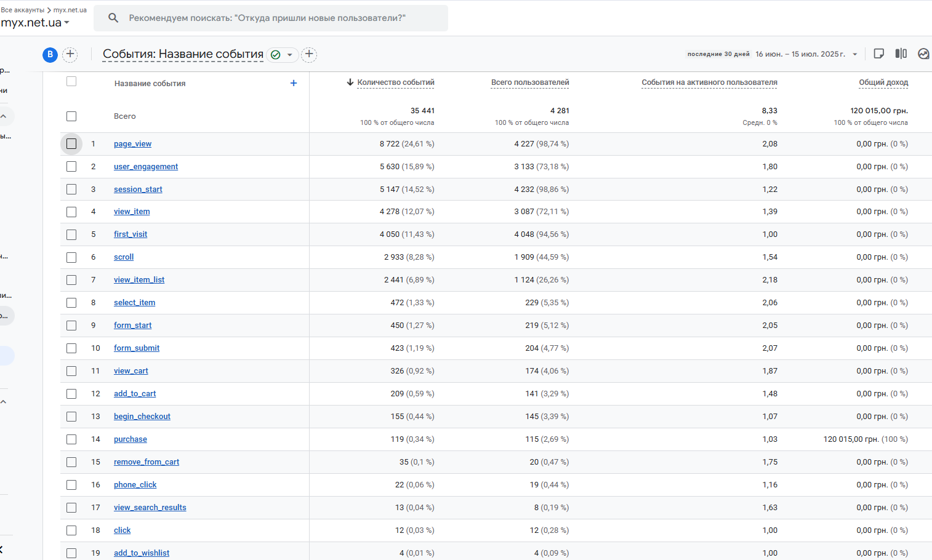Add a comparison with the plus beside B
The image size is (932, 560).
70,54
